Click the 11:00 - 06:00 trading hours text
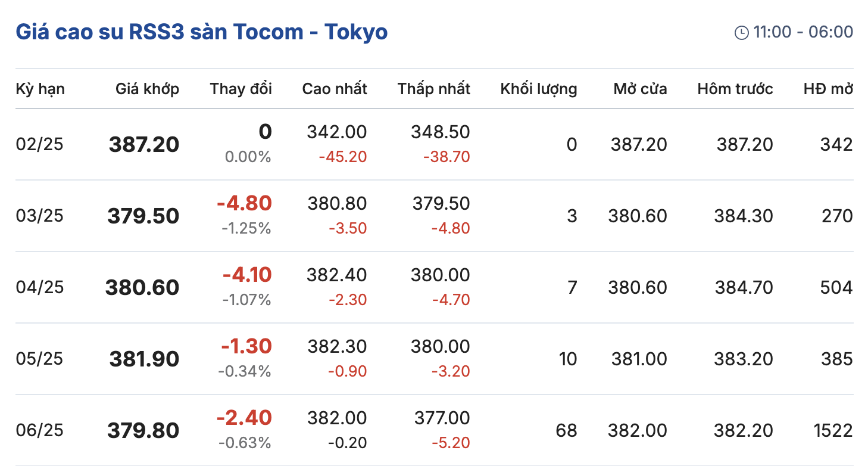Image resolution: width=868 pixels, height=466 pixels. [803, 32]
